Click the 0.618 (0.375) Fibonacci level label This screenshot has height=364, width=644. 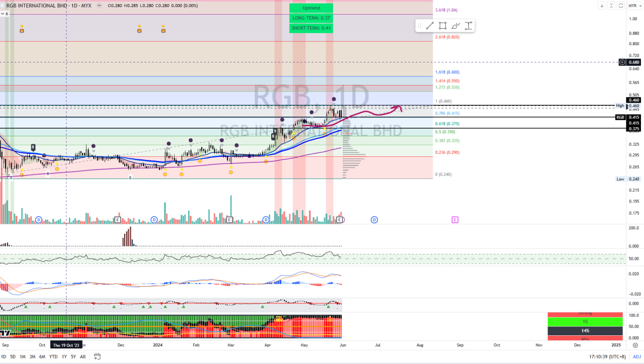tap(447, 124)
